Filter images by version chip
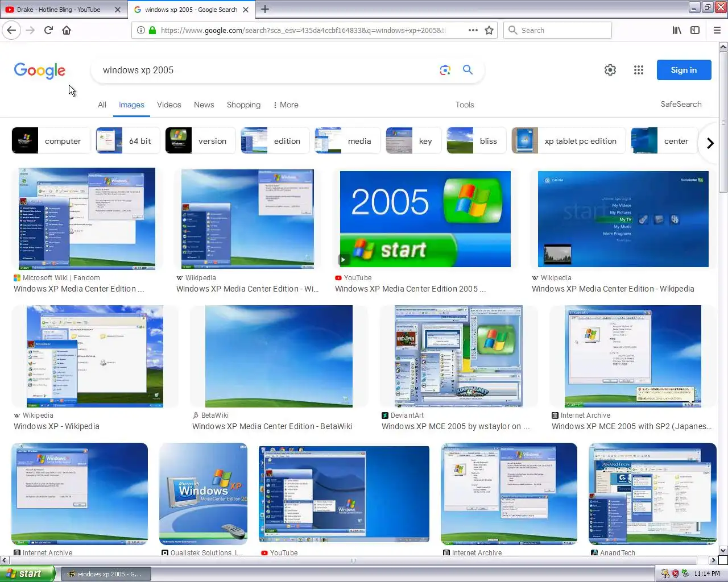This screenshot has width=728, height=582. (x=200, y=141)
